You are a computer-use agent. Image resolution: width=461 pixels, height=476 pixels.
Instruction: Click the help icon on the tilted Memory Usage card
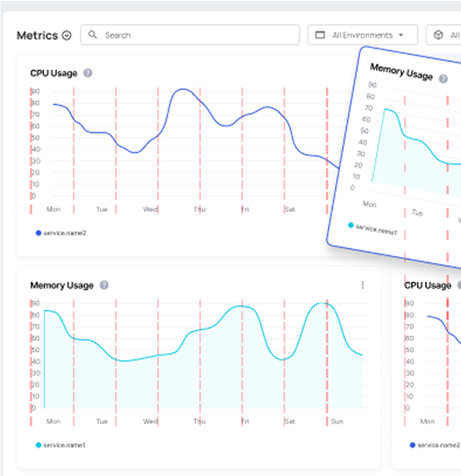[x=443, y=79]
